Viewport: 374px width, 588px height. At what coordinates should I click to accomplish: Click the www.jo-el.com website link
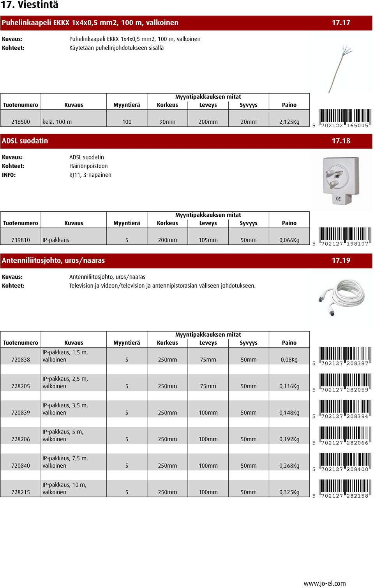click(325, 583)
